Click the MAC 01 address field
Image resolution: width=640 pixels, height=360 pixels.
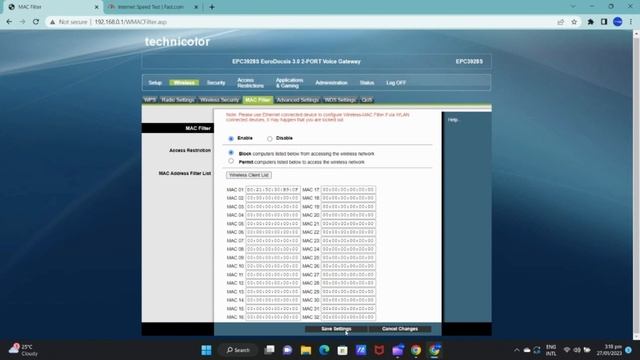coord(273,190)
